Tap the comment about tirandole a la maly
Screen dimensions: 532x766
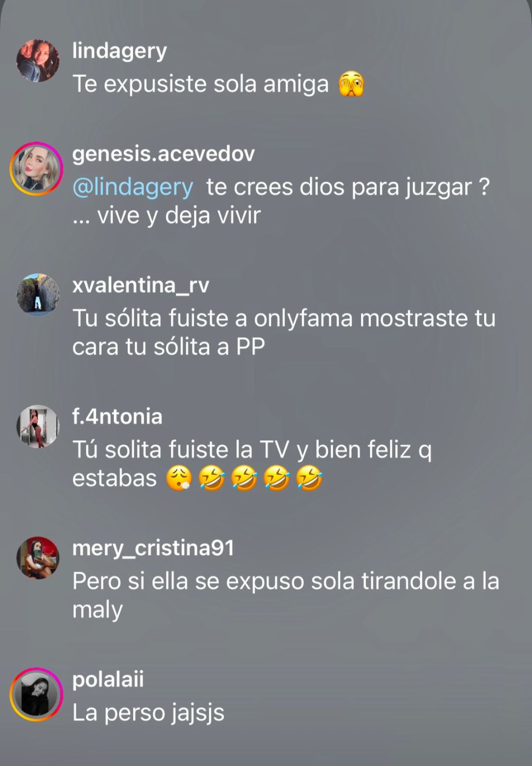click(x=286, y=595)
